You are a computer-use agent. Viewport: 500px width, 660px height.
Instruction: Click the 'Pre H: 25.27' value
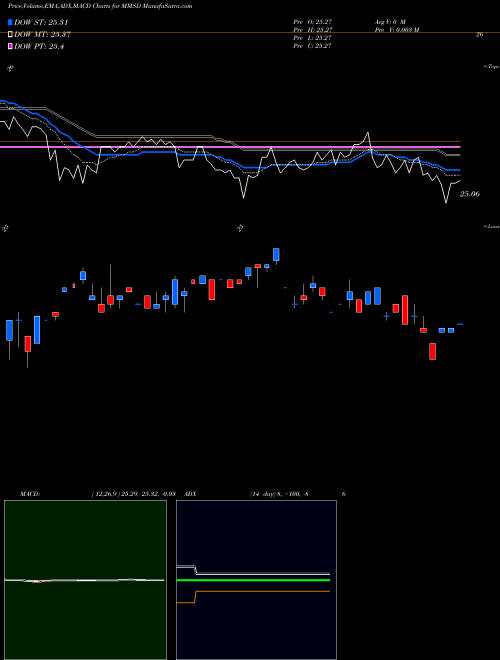pyautogui.click(x=314, y=30)
